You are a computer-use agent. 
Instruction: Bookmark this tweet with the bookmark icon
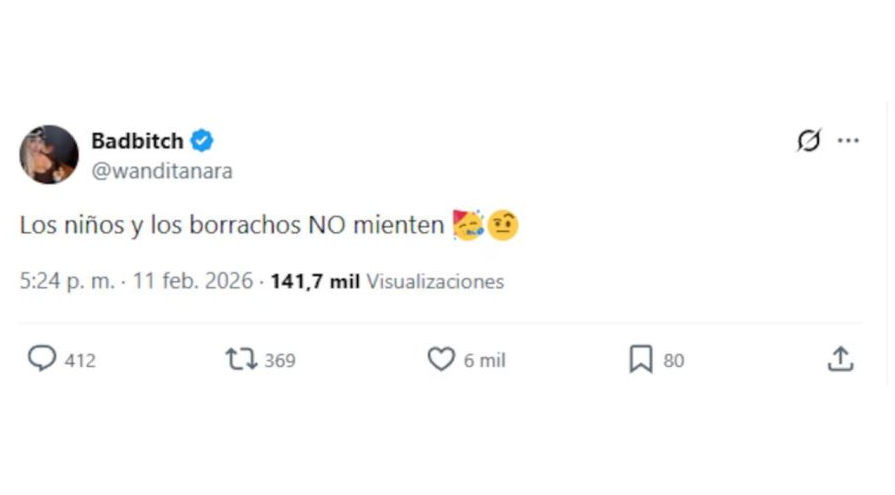[641, 359]
